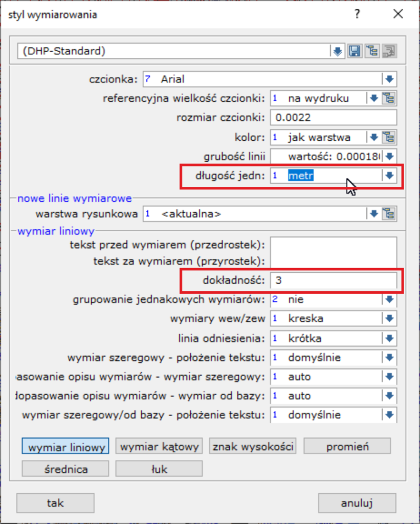Screen dimensions: 420x524
Task: Cancel the dialog using anuluj
Action: point(357,503)
